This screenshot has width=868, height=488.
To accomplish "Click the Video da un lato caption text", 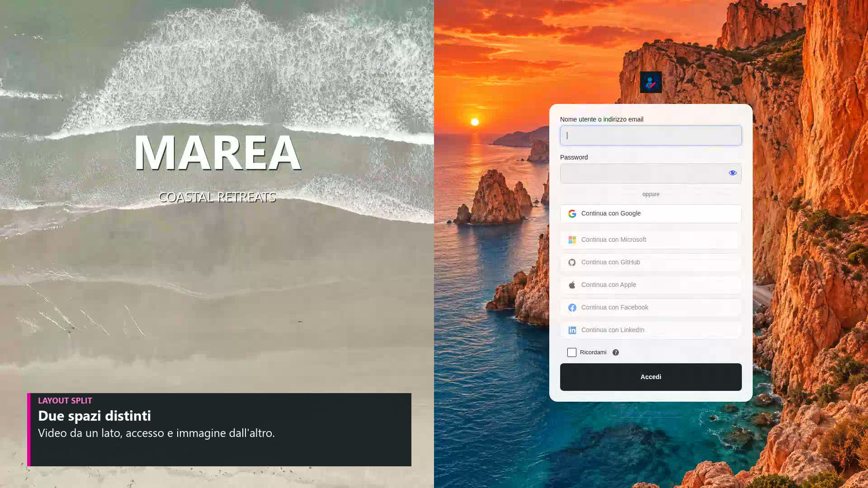I will click(156, 433).
